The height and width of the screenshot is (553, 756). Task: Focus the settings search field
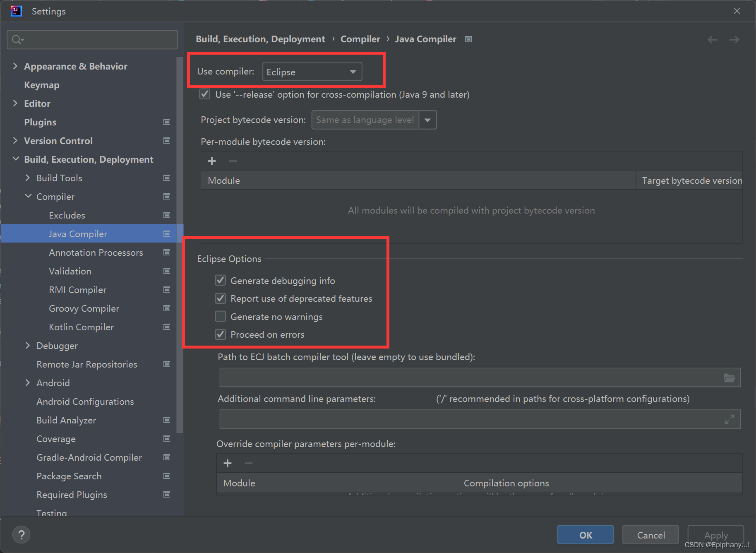[92, 40]
